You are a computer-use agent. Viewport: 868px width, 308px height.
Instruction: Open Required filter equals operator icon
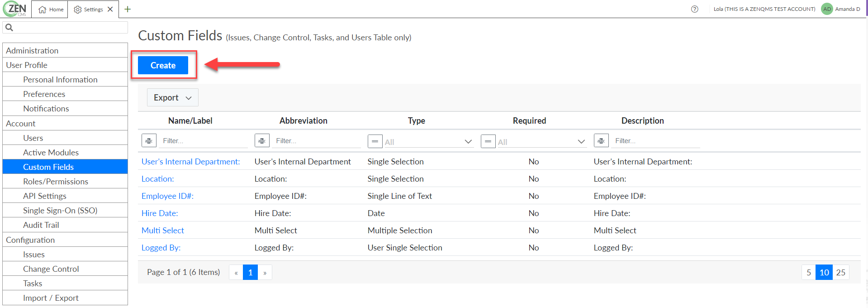tap(488, 141)
